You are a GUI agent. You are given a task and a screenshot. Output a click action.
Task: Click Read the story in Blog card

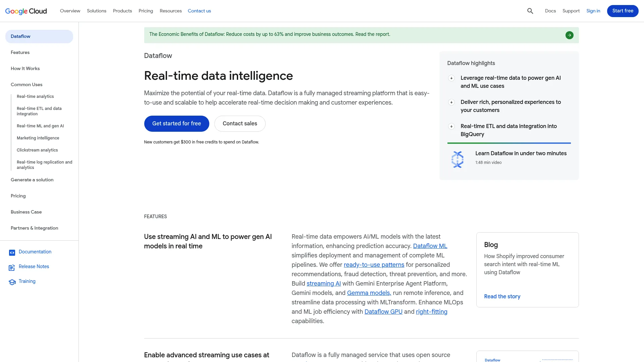(x=502, y=297)
